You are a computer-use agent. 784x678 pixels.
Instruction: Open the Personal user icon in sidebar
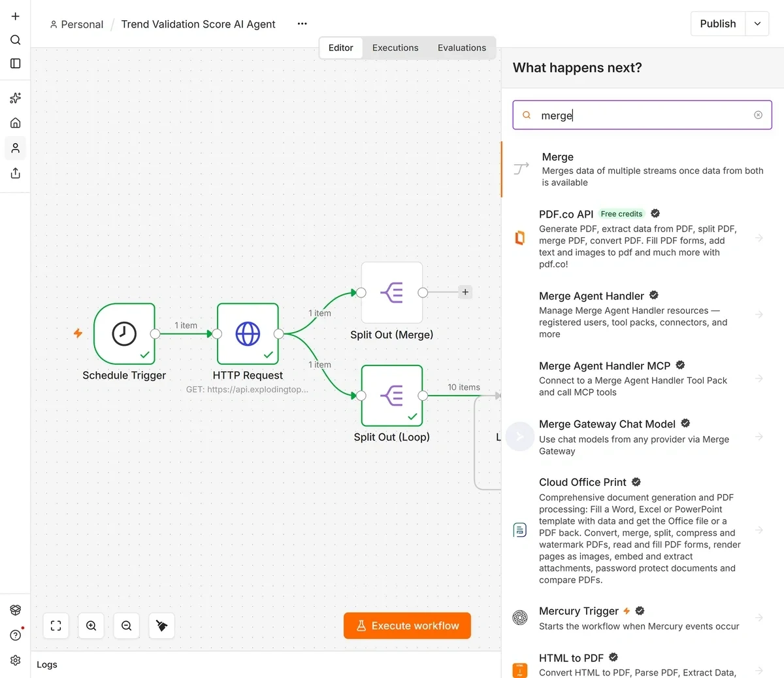[16, 148]
